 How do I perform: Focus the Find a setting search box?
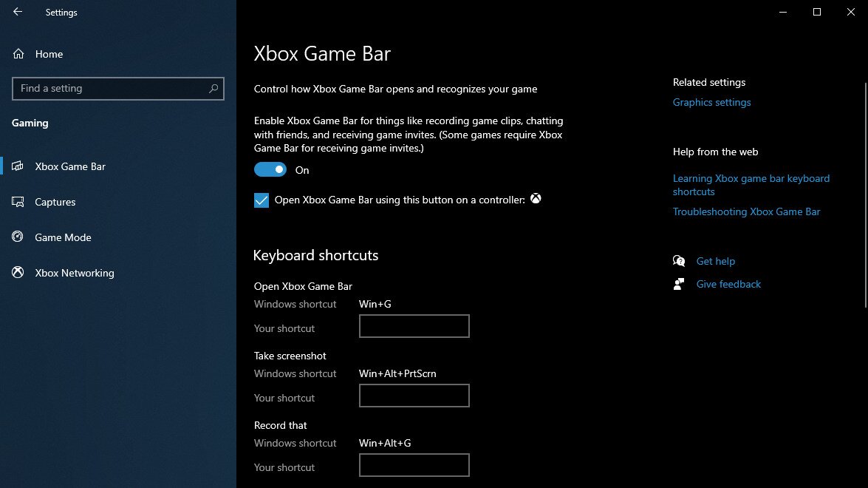pos(118,89)
